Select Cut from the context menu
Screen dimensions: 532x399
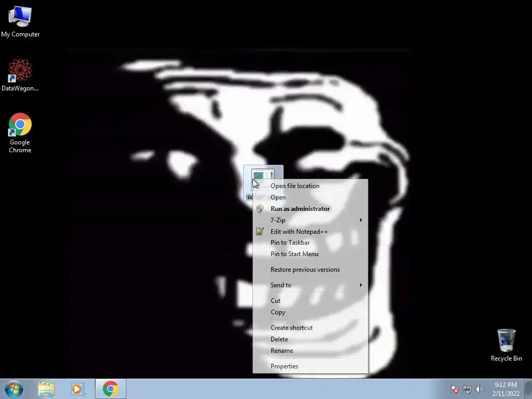(x=310, y=301)
